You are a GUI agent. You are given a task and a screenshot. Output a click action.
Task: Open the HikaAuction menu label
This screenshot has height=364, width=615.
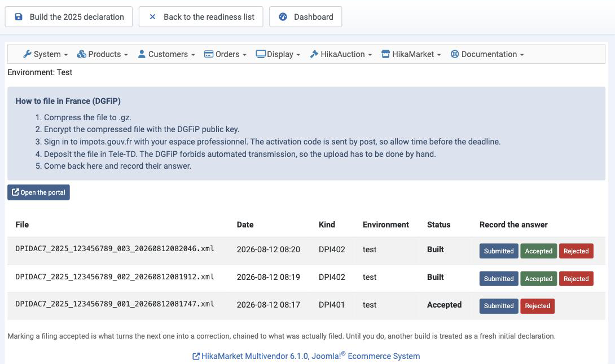click(x=342, y=54)
